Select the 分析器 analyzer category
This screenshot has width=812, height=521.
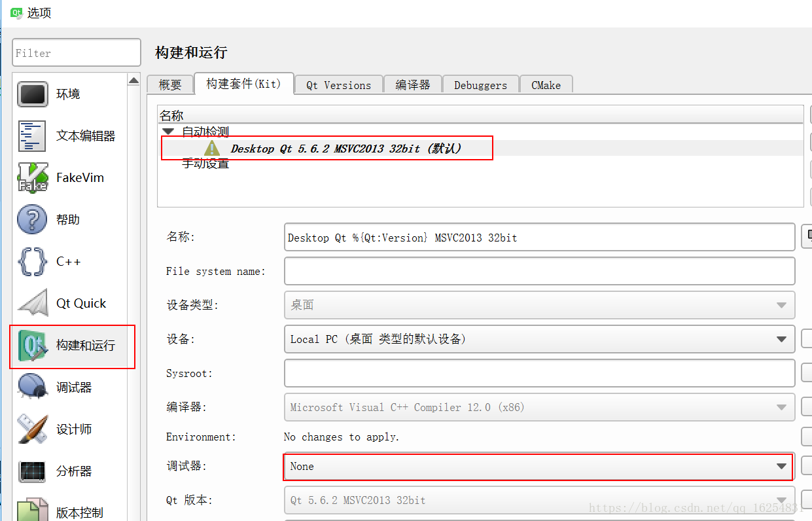[x=69, y=471]
